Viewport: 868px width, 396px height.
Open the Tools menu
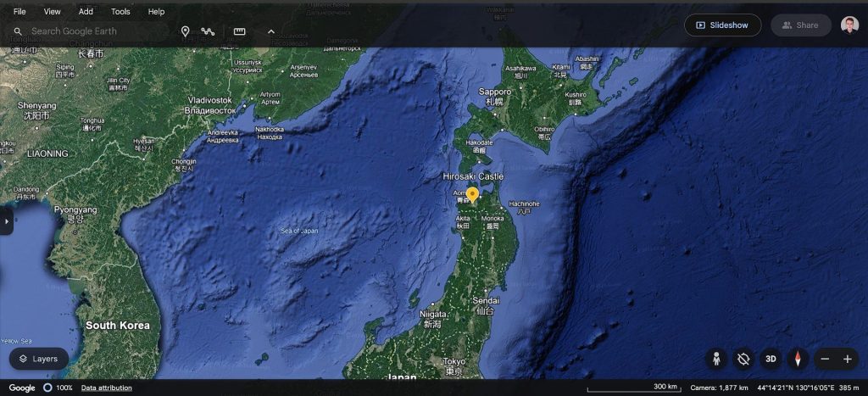coord(120,12)
